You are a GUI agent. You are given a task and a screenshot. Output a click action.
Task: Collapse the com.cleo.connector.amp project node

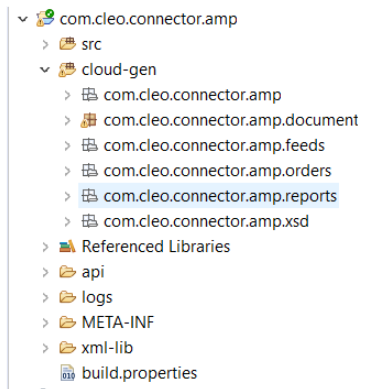(x=23, y=19)
